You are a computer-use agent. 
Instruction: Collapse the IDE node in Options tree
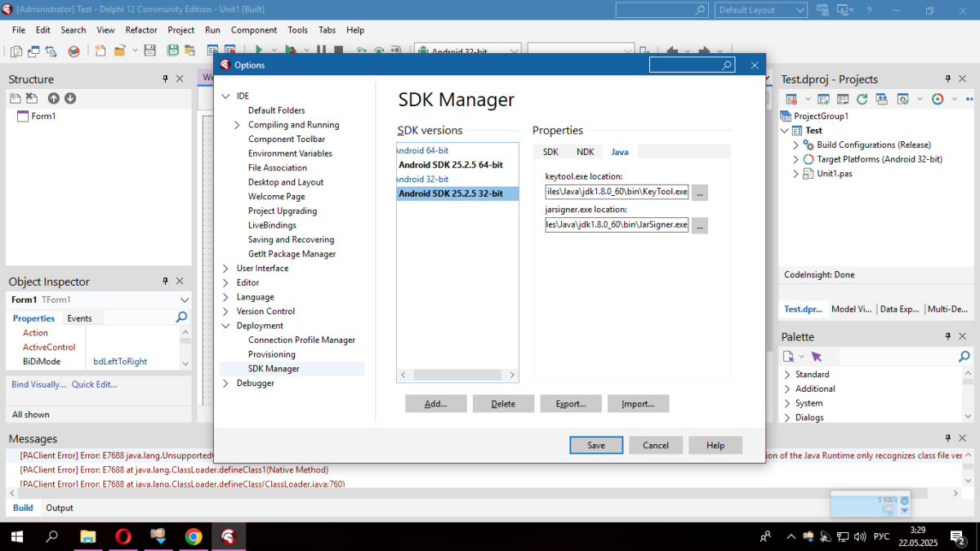tap(226, 96)
